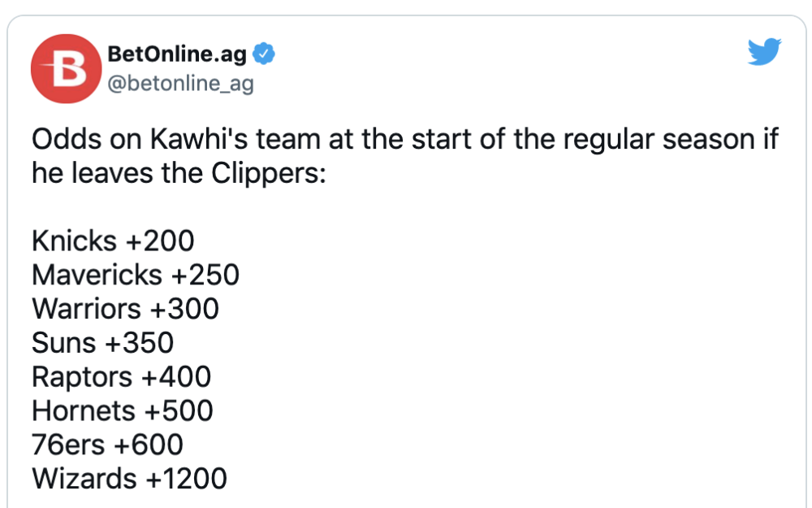
Task: Click the +1200 odds value
Action: [x=187, y=479]
